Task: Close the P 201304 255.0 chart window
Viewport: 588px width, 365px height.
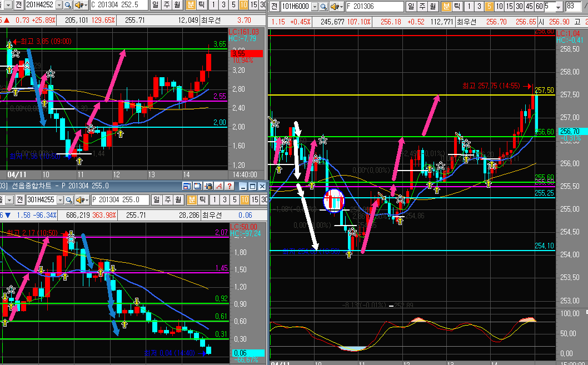Action: pos(262,186)
